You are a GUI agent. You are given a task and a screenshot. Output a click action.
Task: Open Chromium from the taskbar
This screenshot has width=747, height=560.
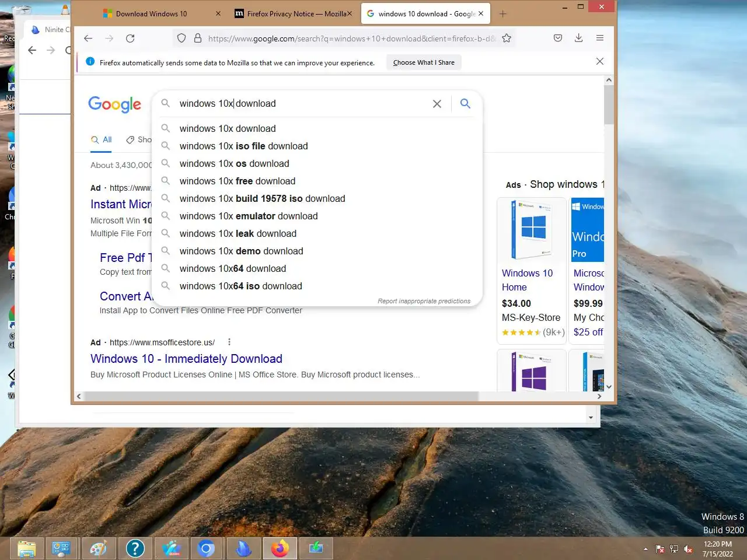(x=207, y=548)
